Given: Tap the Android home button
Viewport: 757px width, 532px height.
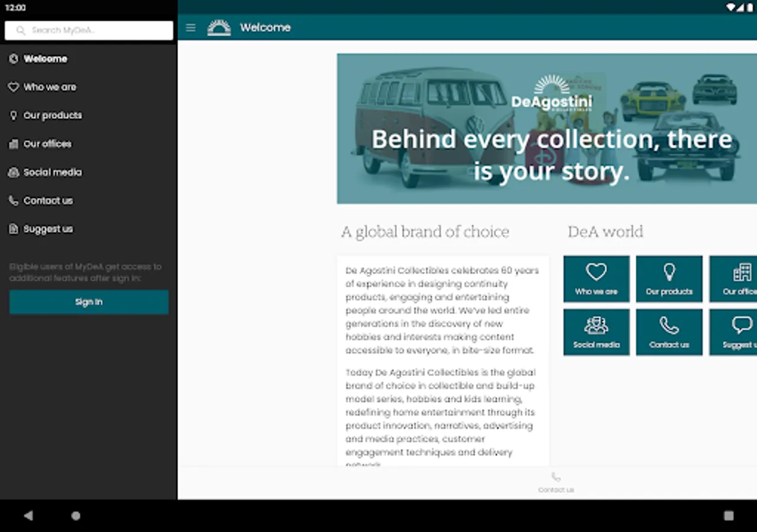Looking at the screenshot, I should point(76,515).
